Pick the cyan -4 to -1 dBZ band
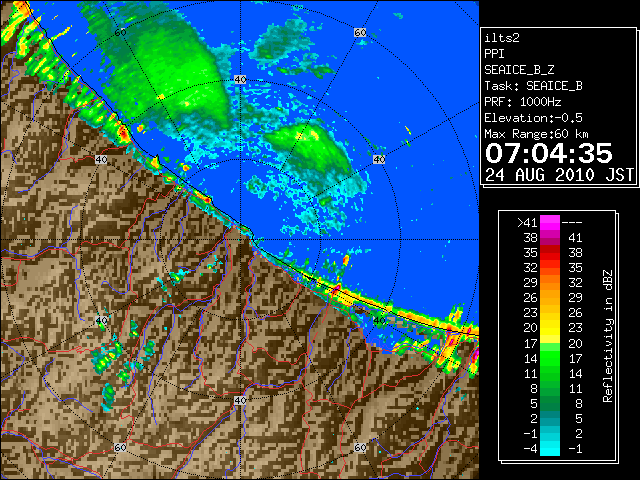The image size is (640, 480). tap(550, 448)
